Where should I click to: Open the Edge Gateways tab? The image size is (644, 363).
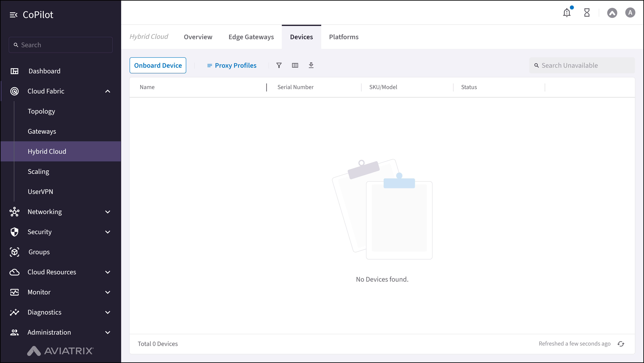pyautogui.click(x=251, y=37)
